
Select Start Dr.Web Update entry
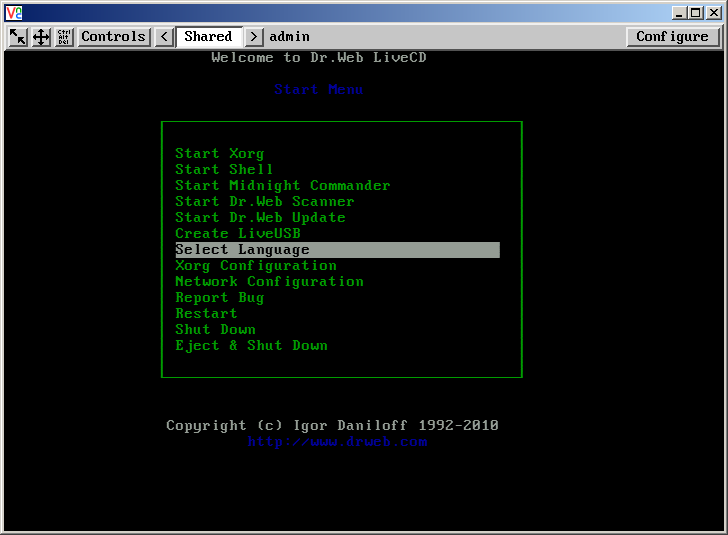(260, 217)
